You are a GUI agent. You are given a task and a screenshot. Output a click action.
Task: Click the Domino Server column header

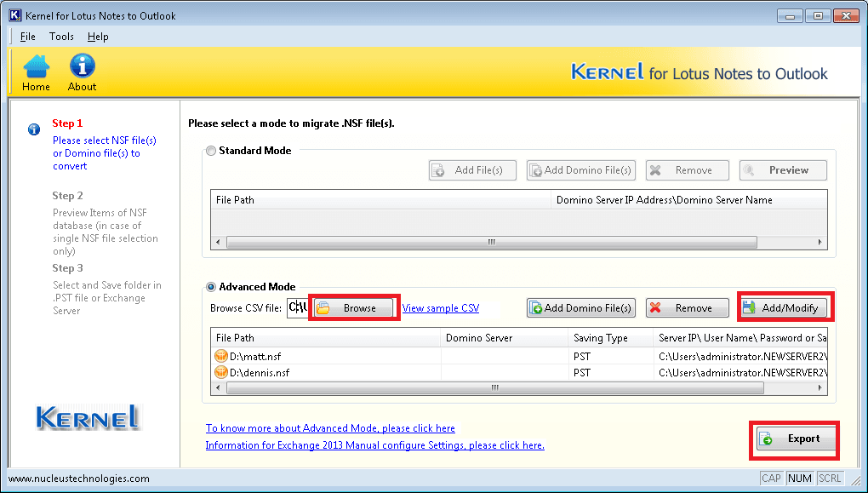point(505,338)
